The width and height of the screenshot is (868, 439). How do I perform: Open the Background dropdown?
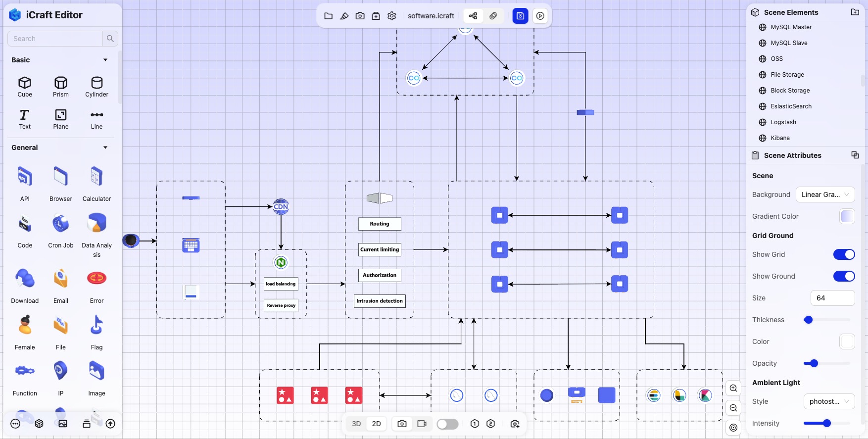[825, 195]
